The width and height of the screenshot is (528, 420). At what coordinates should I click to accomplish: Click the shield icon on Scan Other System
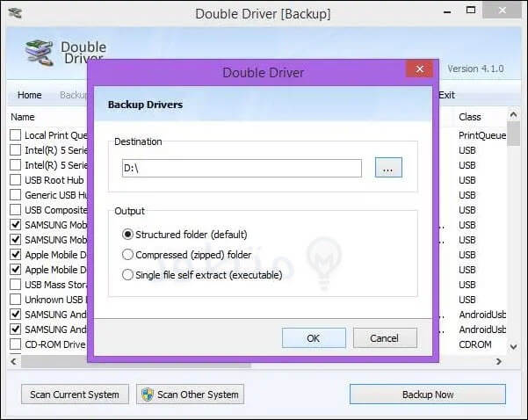148,395
